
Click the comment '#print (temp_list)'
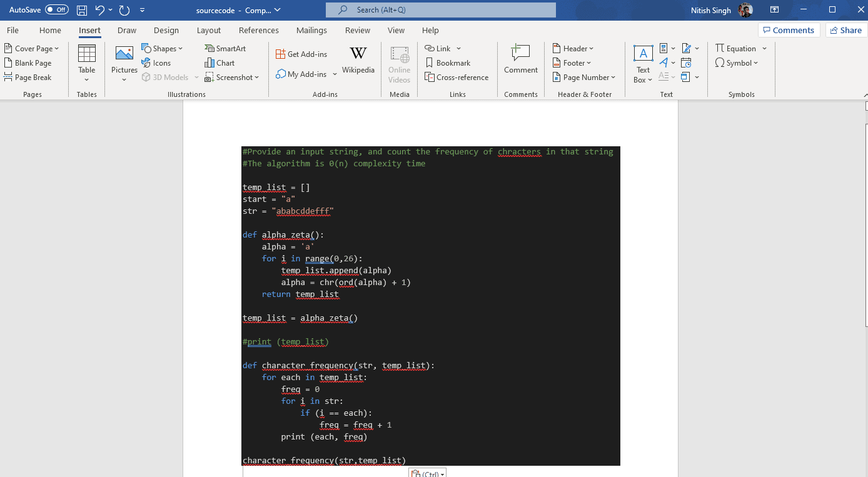[285, 341]
